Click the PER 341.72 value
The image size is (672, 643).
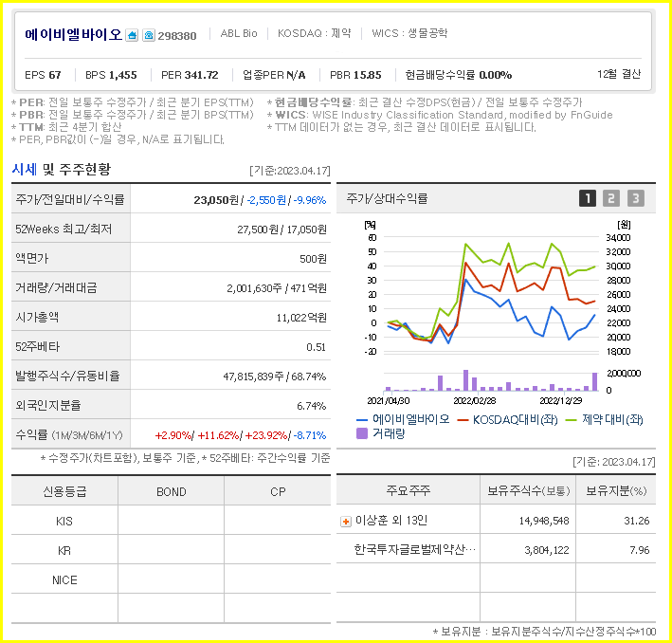(190, 75)
